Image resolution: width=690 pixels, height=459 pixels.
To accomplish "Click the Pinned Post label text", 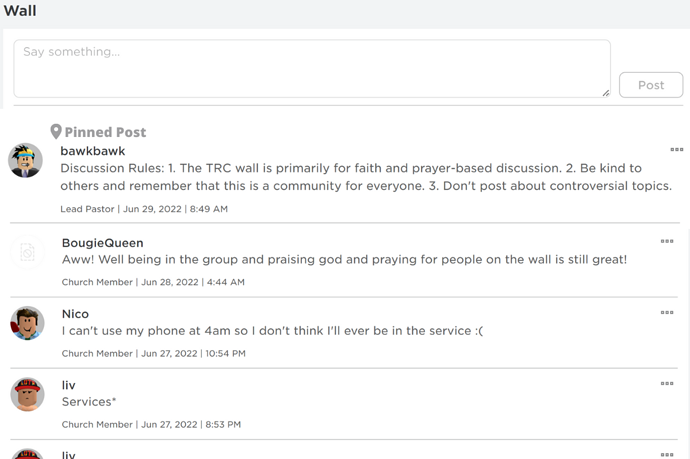I will click(x=105, y=132).
